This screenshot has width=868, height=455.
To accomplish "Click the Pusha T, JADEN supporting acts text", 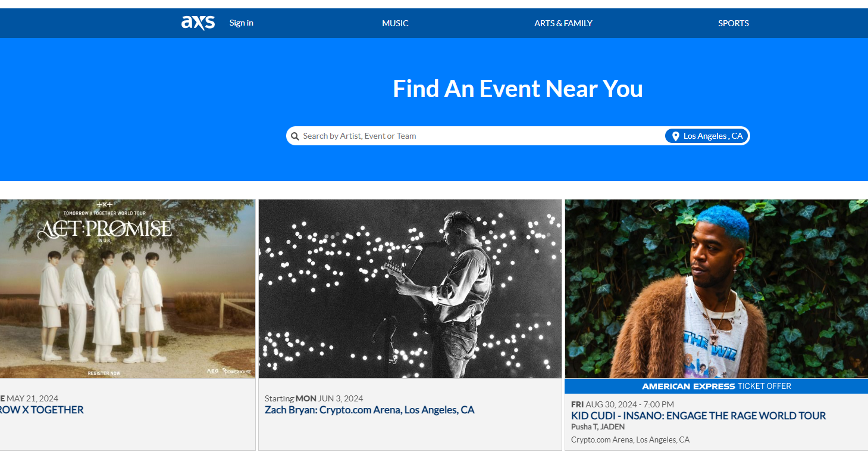I will pos(597,427).
